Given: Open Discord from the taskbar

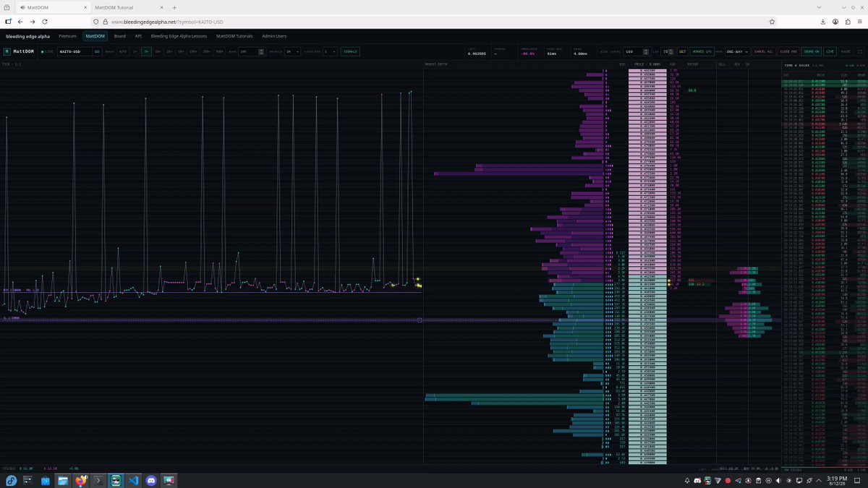Looking at the screenshot, I should click(x=151, y=480).
